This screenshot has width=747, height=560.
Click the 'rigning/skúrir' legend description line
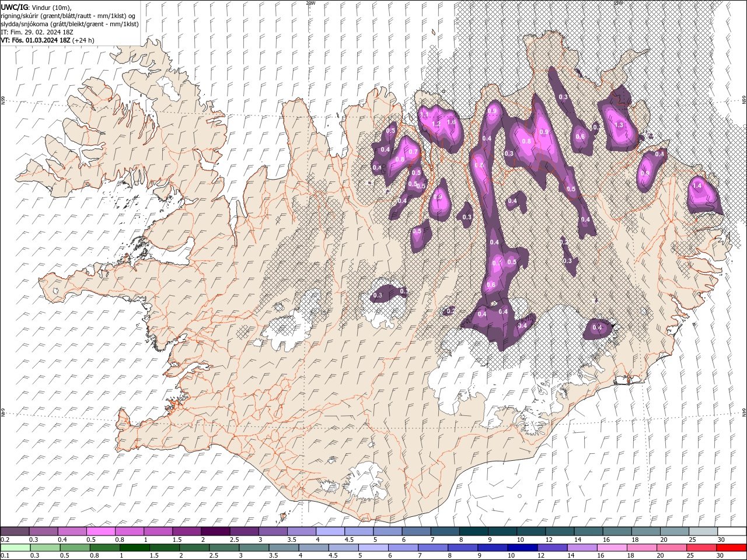point(69,15)
